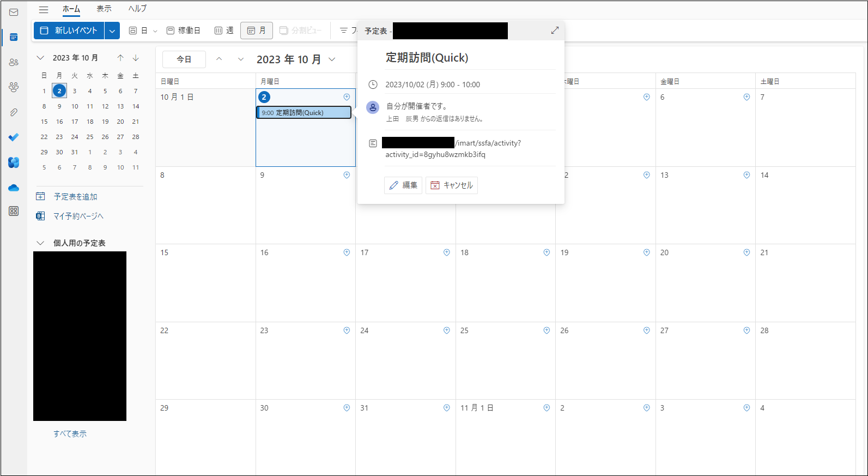Open the Files paperclip icon
Image resolution: width=868 pixels, height=476 pixels.
pyautogui.click(x=14, y=112)
